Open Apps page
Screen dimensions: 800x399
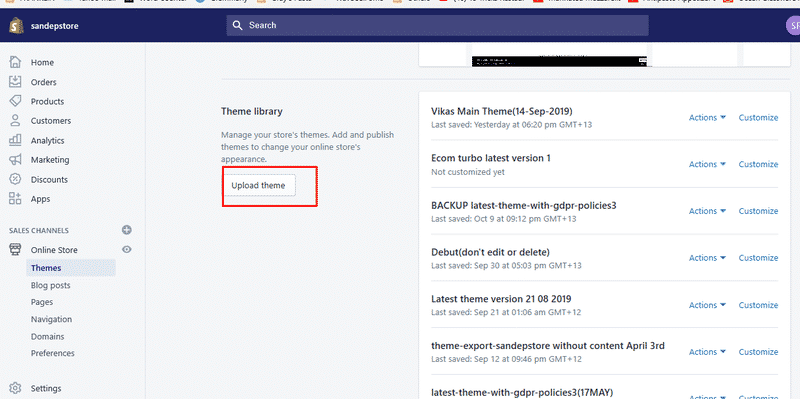pos(40,199)
